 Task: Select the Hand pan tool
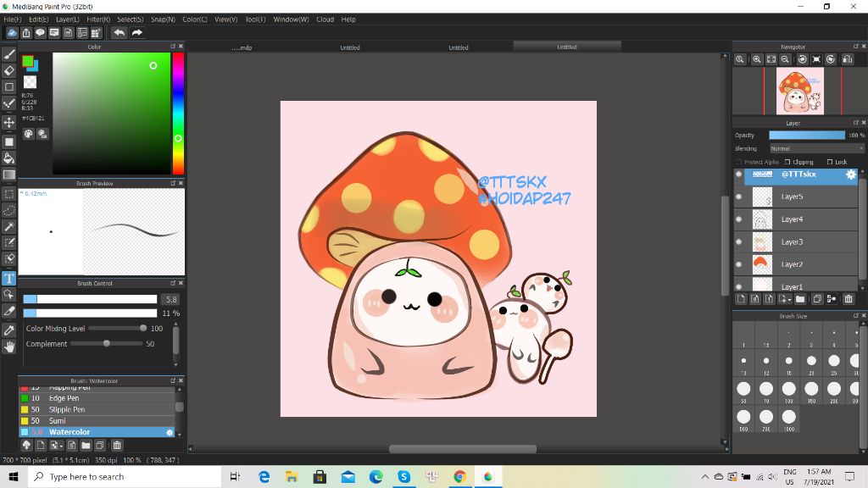pyautogui.click(x=8, y=347)
